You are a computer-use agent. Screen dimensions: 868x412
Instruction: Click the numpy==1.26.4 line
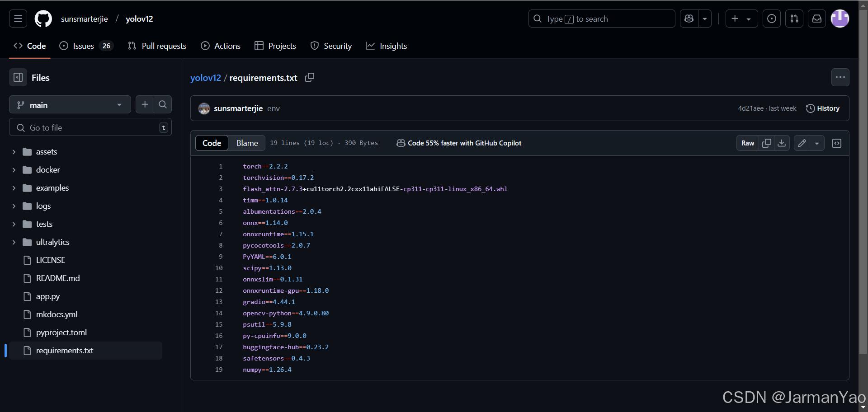tap(267, 370)
